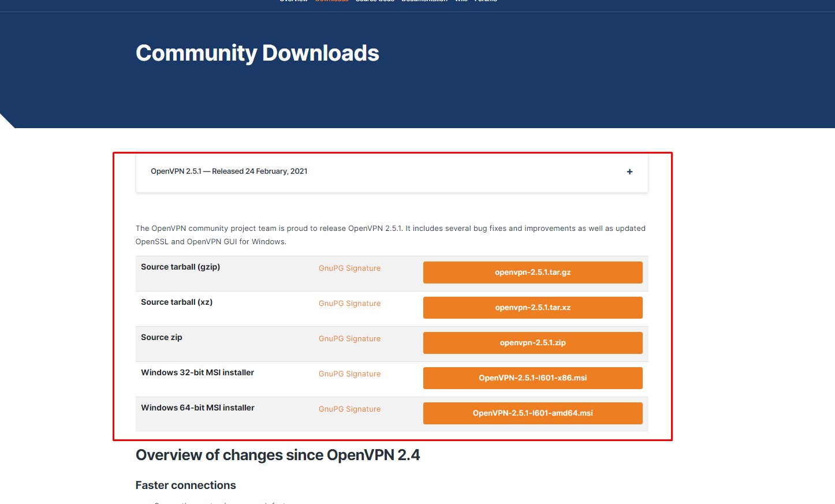Viewport: 835px width, 504px height.
Task: Click the 'Windows 64-bit MSI installer' label
Action: pos(197,408)
